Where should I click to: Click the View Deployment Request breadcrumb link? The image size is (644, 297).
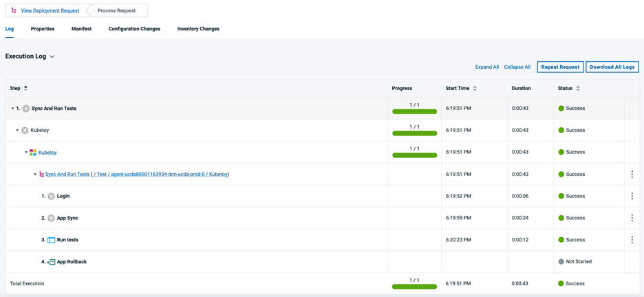[50, 10]
